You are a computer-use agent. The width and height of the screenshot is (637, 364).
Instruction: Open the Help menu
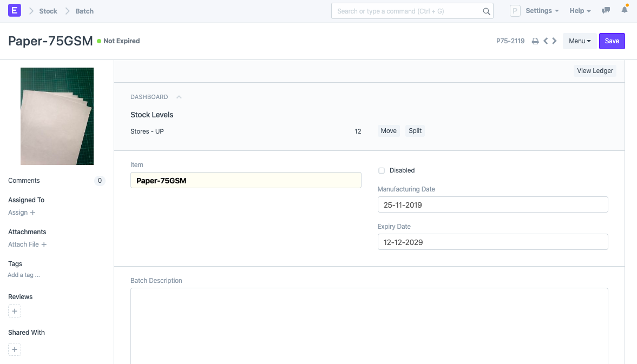point(580,11)
